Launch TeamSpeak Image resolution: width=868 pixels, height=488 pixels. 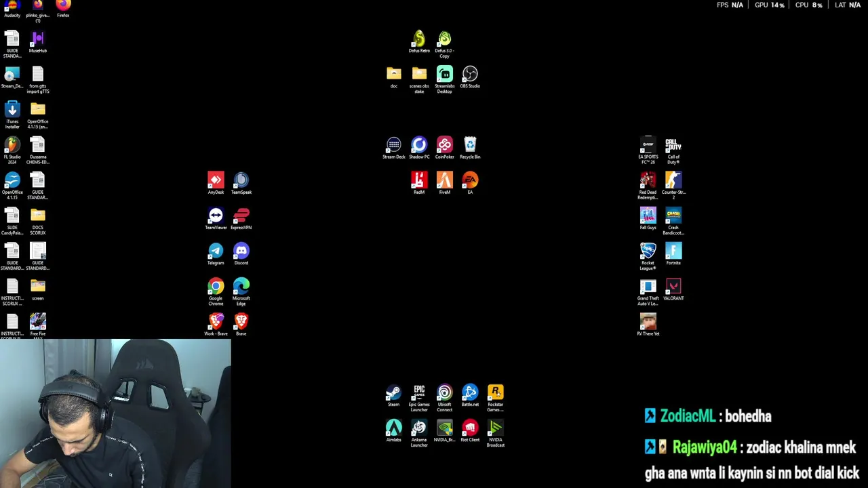click(241, 183)
